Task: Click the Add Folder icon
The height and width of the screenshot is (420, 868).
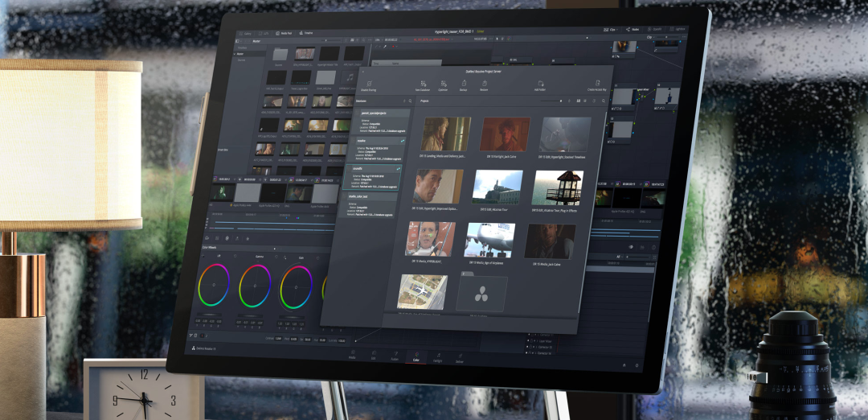Action: pyautogui.click(x=540, y=84)
